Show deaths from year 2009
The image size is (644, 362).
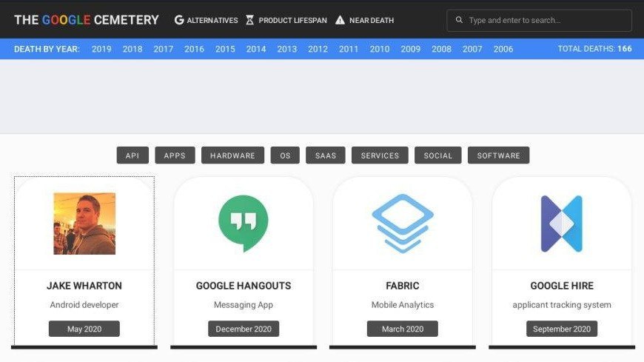(410, 49)
